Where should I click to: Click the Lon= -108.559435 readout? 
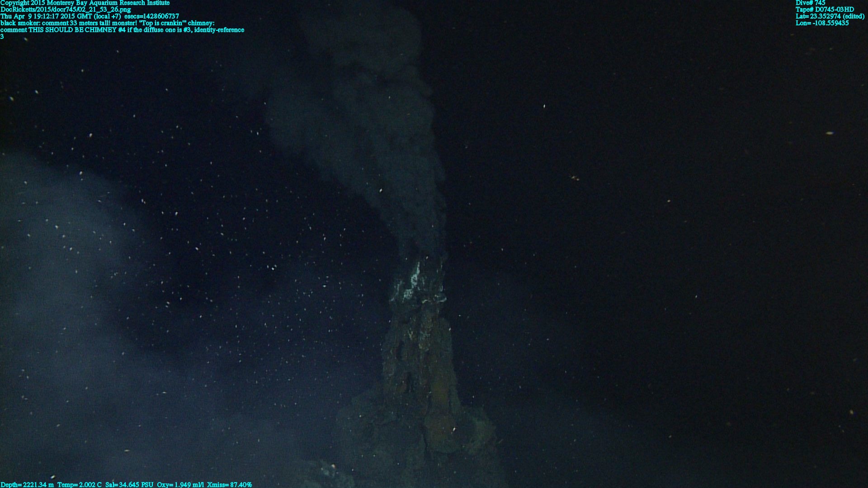(x=822, y=23)
